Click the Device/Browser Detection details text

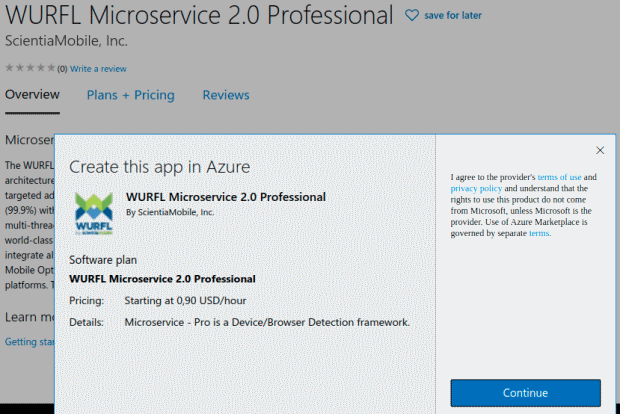point(267,322)
